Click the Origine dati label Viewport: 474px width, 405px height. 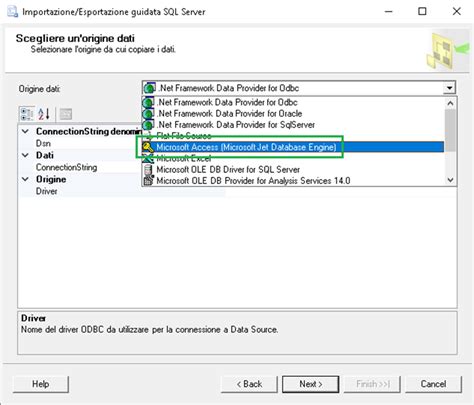(39, 89)
